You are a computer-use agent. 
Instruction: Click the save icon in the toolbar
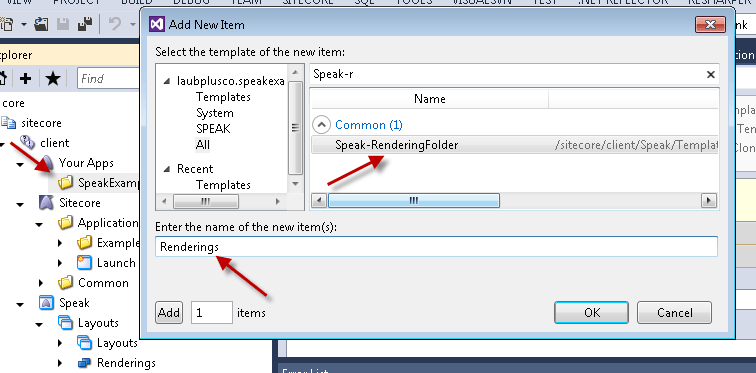[x=63, y=23]
